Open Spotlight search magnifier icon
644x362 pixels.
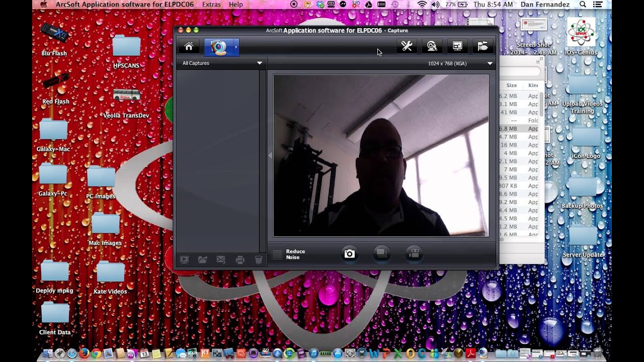click(x=583, y=5)
